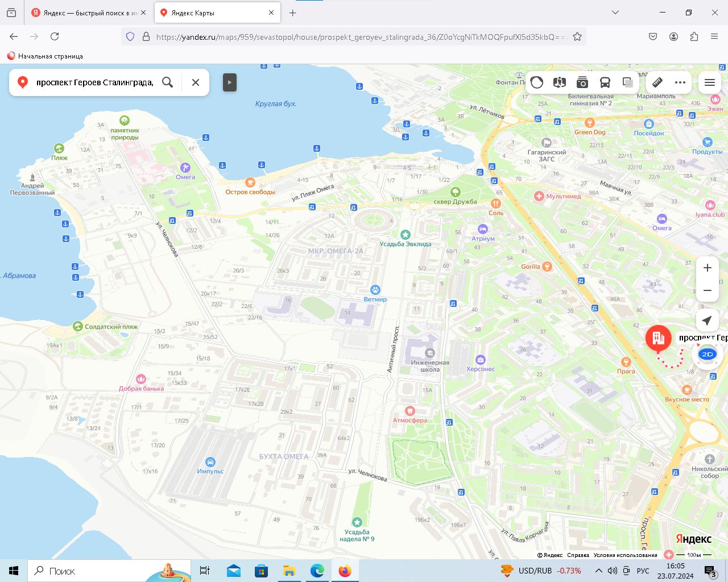Clear the address search field
This screenshot has width=728, height=582.
point(196,82)
